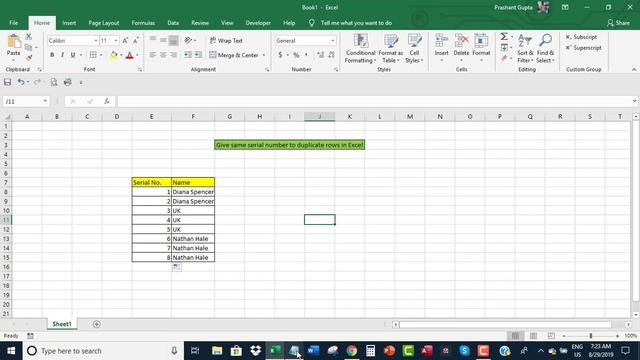640x360 pixels.
Task: Toggle Italic formatting
Action: click(x=62, y=55)
